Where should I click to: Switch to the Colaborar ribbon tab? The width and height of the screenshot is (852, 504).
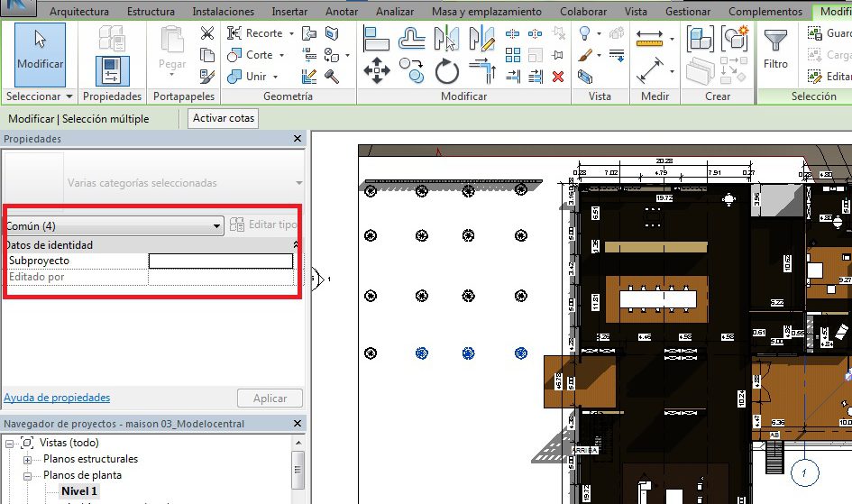pos(584,12)
